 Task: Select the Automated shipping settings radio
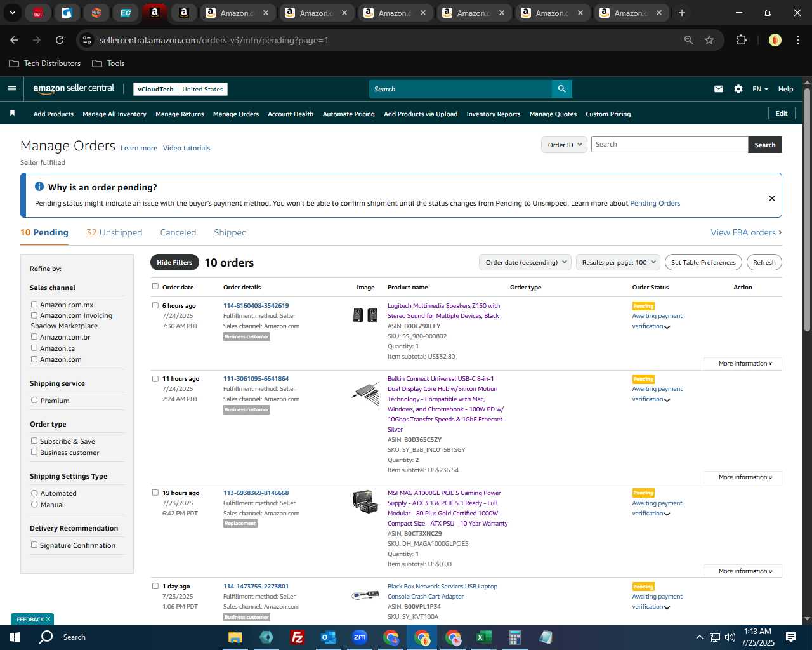(34, 493)
